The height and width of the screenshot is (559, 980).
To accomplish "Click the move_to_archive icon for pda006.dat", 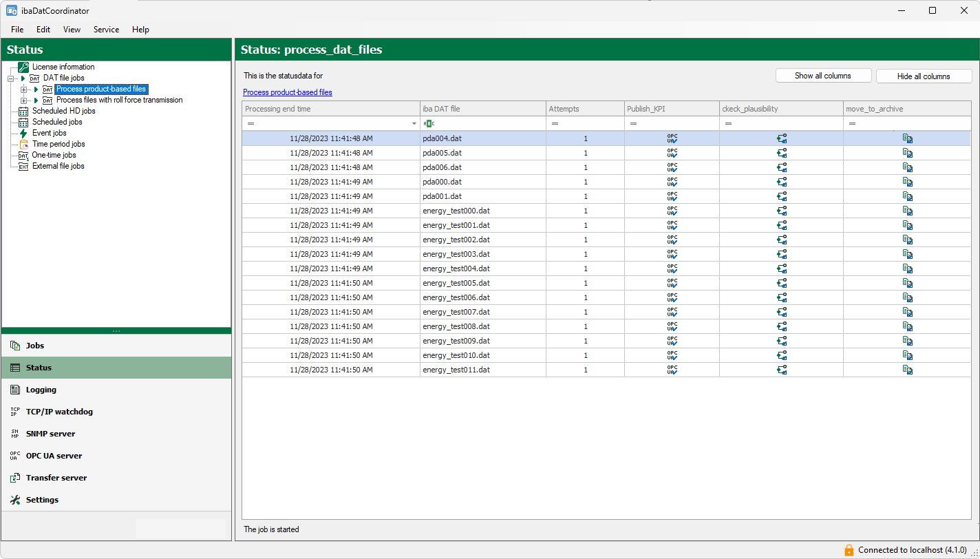I will [x=908, y=167].
